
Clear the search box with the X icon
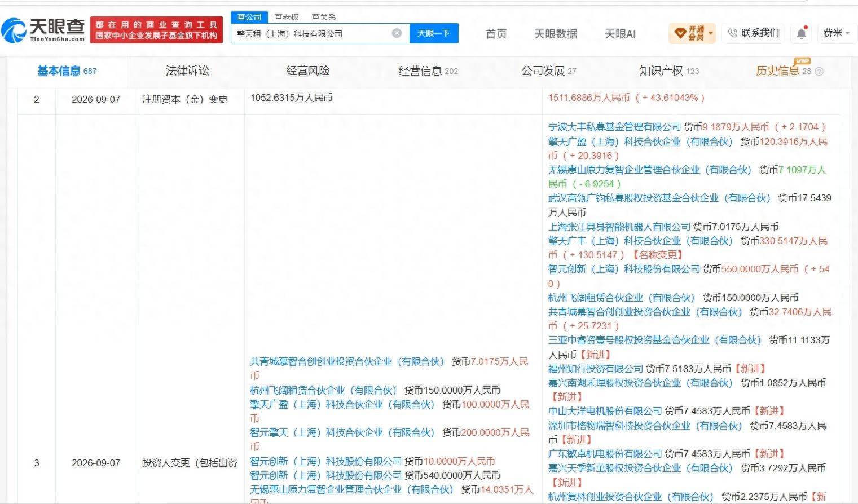click(397, 33)
